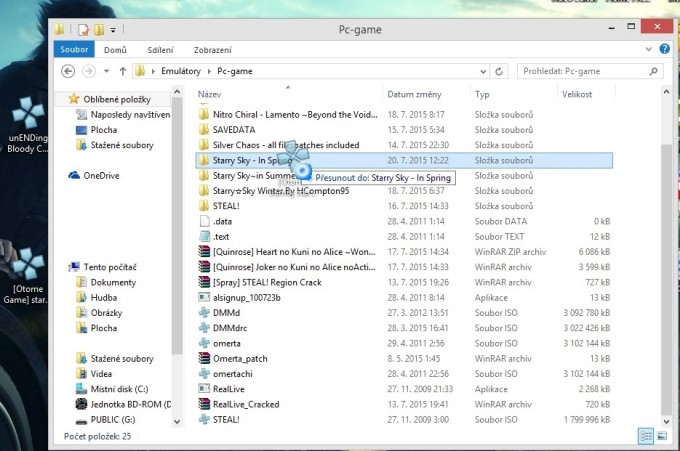Refresh the Pc-game folder view

coord(499,71)
